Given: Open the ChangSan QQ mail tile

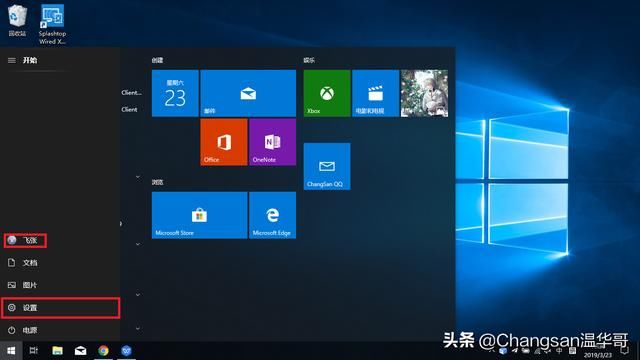Looking at the screenshot, I should pos(327,166).
